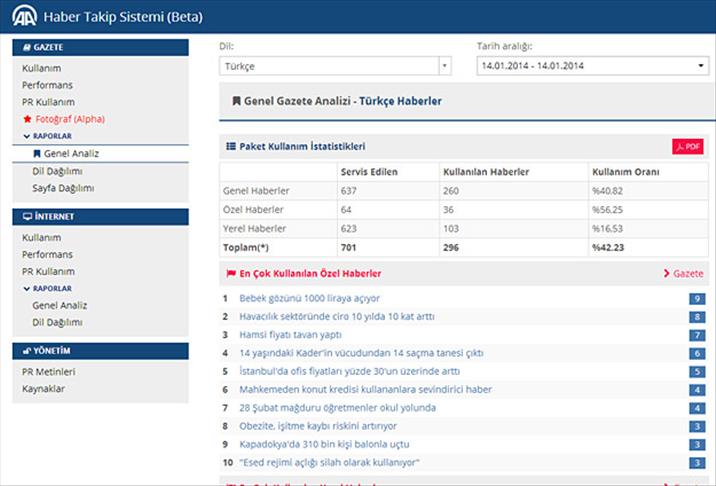Click the list icon beside Paket Kullanım İstatistikleri
Image resolution: width=716 pixels, height=486 pixels.
(230, 146)
